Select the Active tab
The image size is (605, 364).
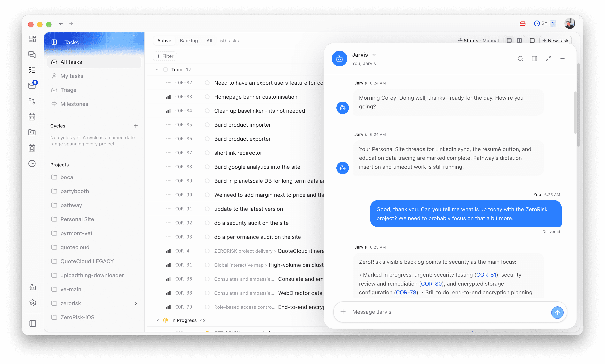(x=164, y=40)
